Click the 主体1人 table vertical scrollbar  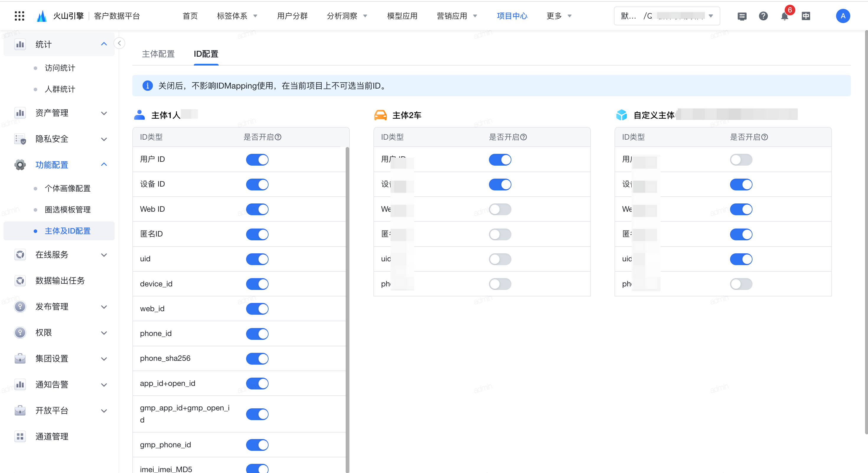347,310
